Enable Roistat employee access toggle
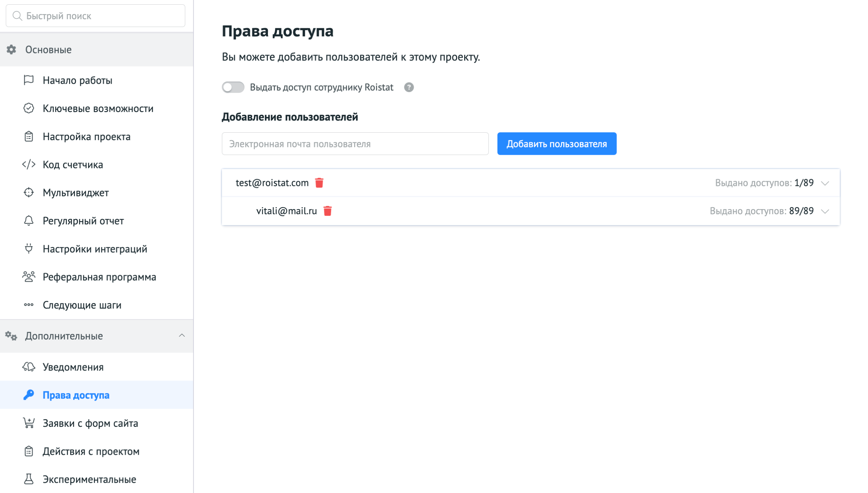868x493 pixels. tap(233, 87)
